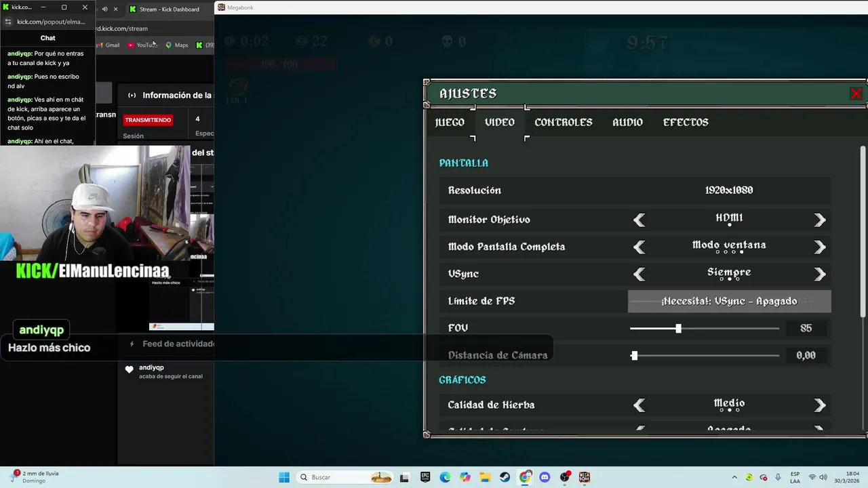This screenshot has width=868, height=488.
Task: Open the Wi-Fi network tray icon
Action: 812,477
